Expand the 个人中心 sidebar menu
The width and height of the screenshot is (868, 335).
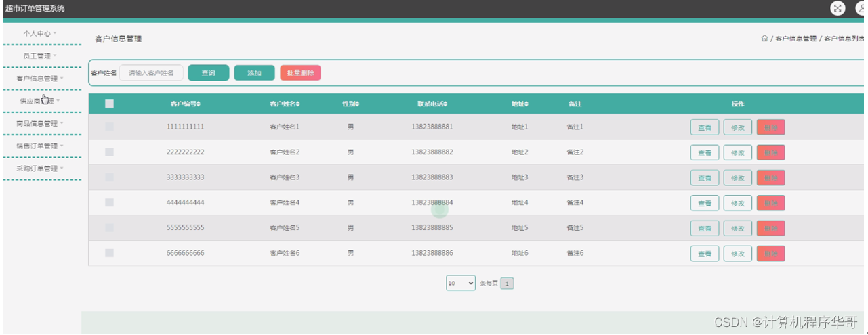[x=40, y=33]
